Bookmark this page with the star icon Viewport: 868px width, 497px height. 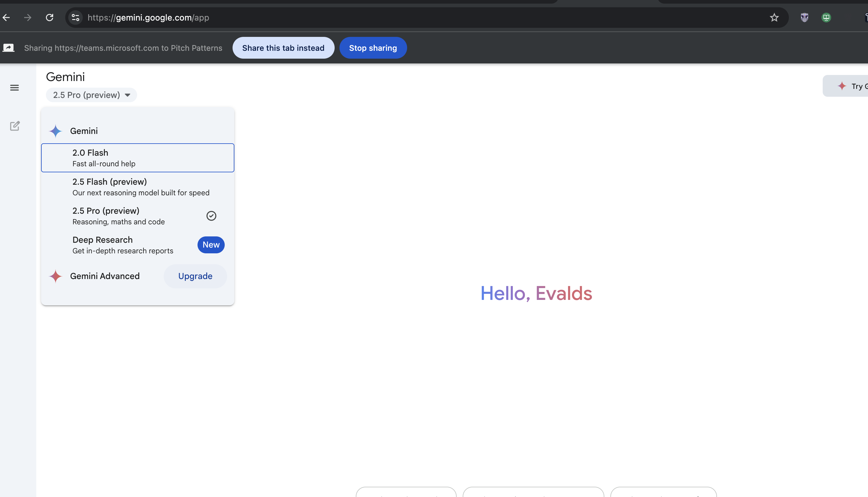click(x=774, y=18)
